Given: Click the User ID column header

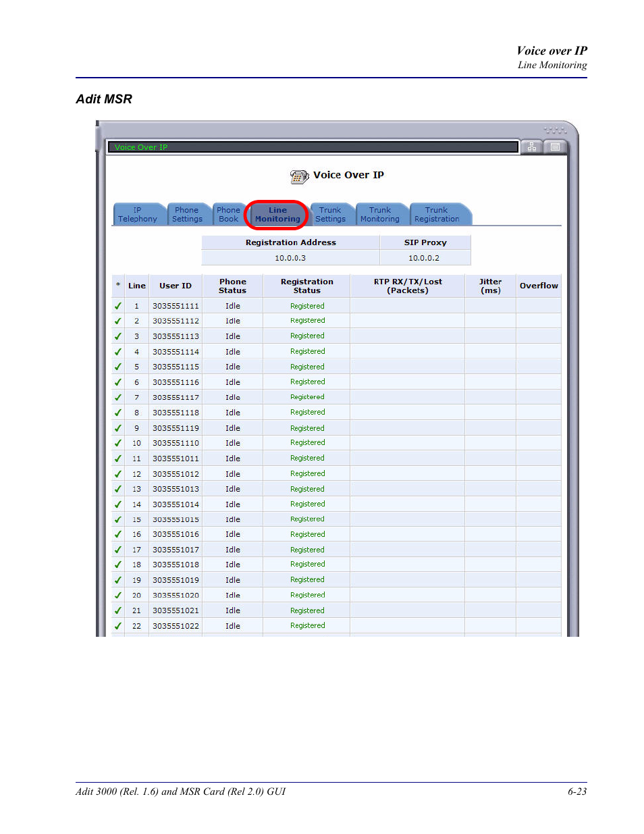Looking at the screenshot, I should point(176,286).
